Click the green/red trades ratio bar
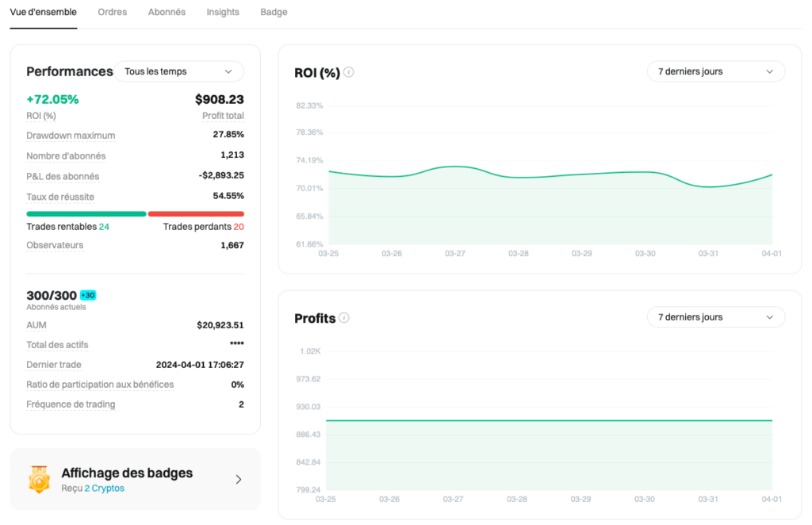812x525 pixels. click(x=135, y=213)
